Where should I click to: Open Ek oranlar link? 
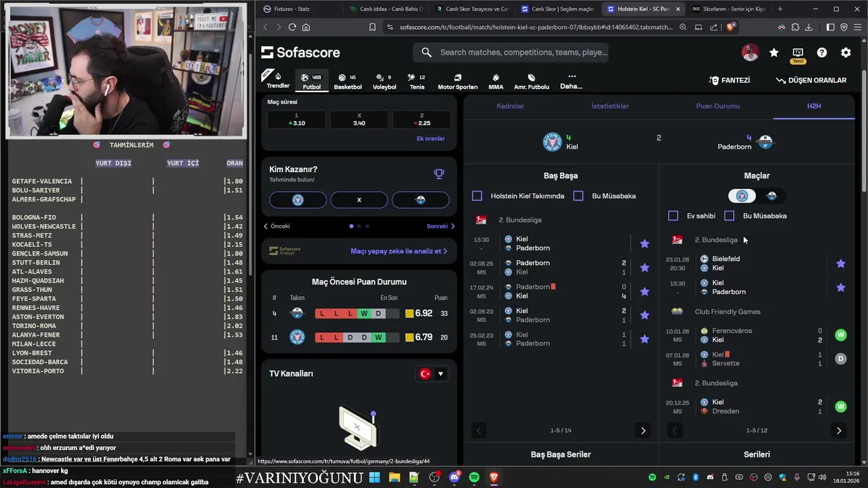431,138
